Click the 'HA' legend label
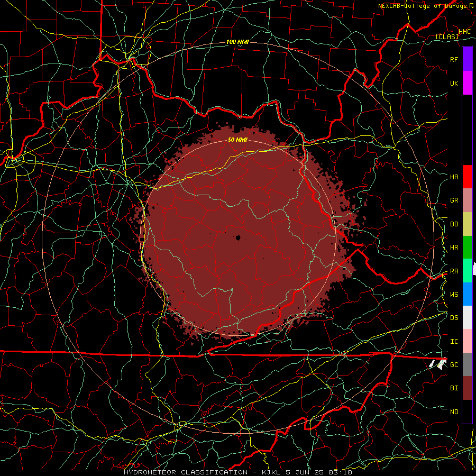 click(x=454, y=177)
